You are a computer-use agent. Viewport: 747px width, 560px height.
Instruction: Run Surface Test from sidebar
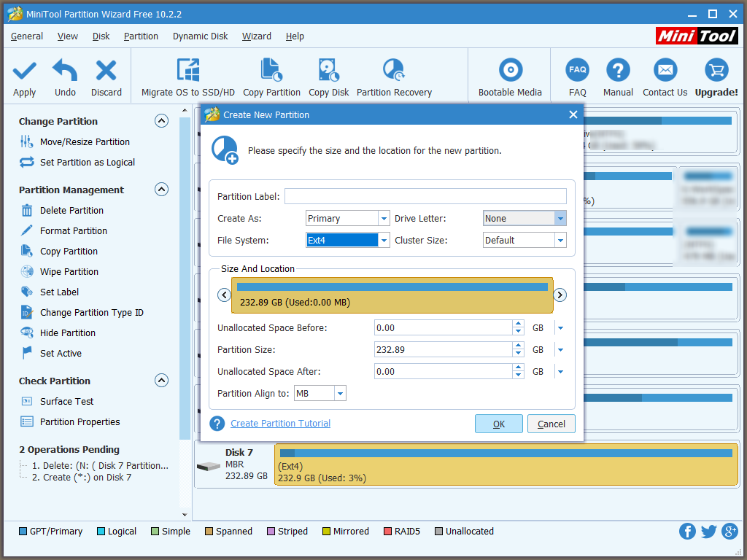pyautogui.click(x=66, y=402)
